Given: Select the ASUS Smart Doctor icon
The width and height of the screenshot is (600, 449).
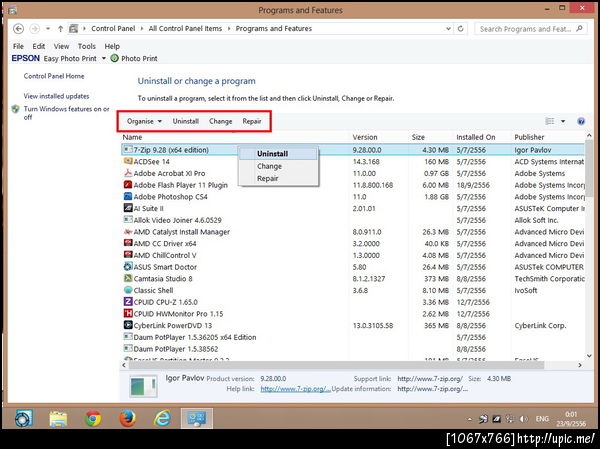Looking at the screenshot, I should (x=128, y=266).
